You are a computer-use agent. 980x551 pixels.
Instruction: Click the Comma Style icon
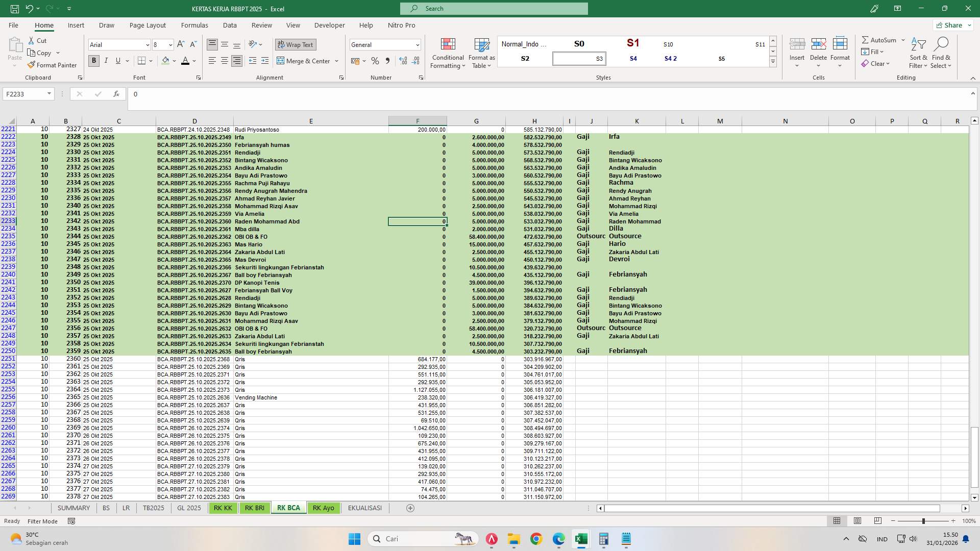coord(387,61)
